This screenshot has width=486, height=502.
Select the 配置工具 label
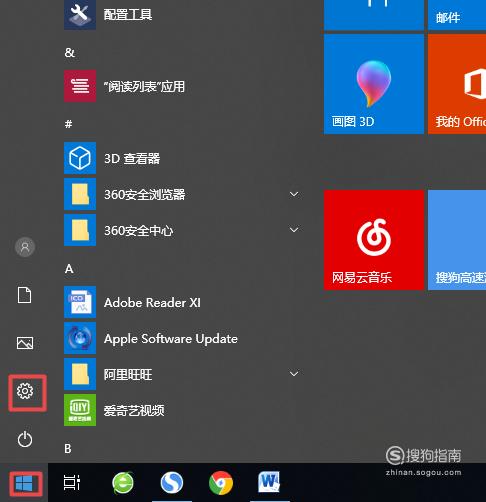click(128, 15)
